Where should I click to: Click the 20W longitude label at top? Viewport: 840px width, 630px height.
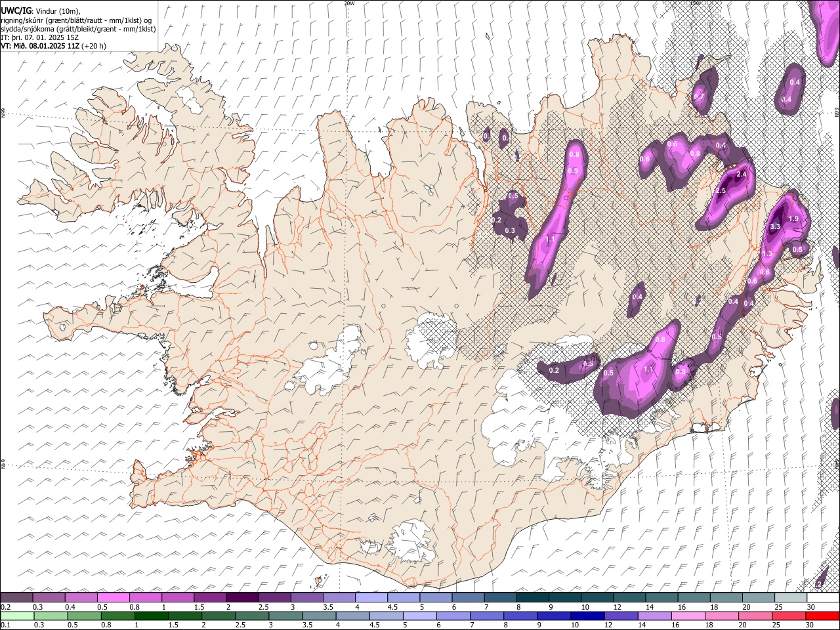pos(349,3)
